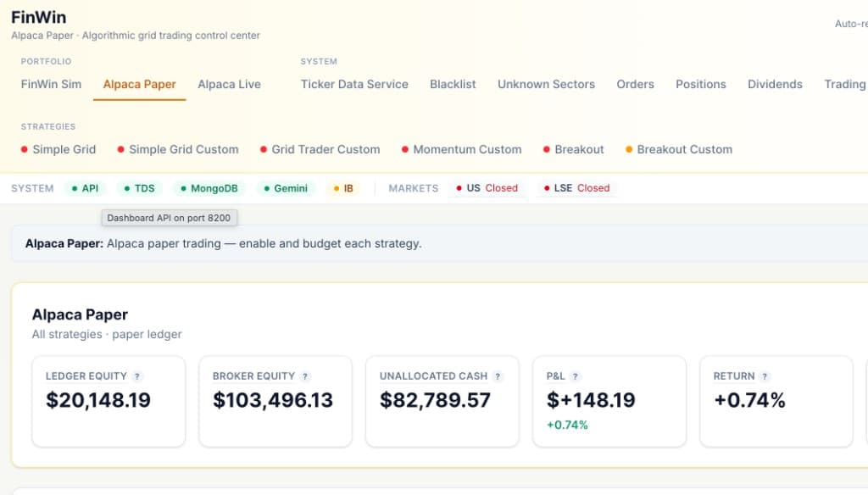Click the Alpaca paper trading info banner
Viewport: 868px width, 495px height.
(x=440, y=243)
